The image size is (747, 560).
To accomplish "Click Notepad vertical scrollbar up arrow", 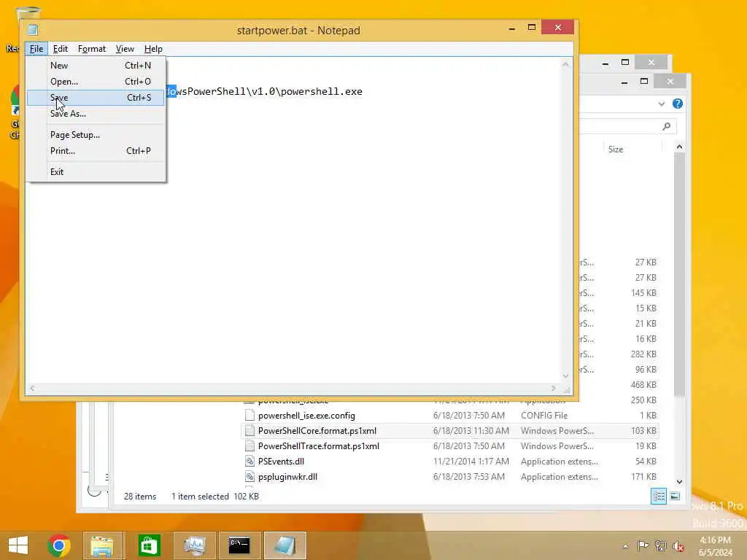I will coord(565,64).
